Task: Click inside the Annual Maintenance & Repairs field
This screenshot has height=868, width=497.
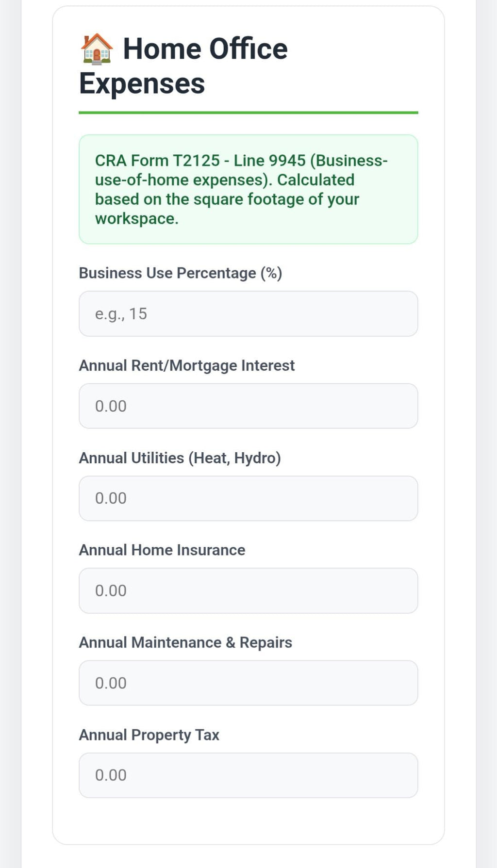Action: 248,683
